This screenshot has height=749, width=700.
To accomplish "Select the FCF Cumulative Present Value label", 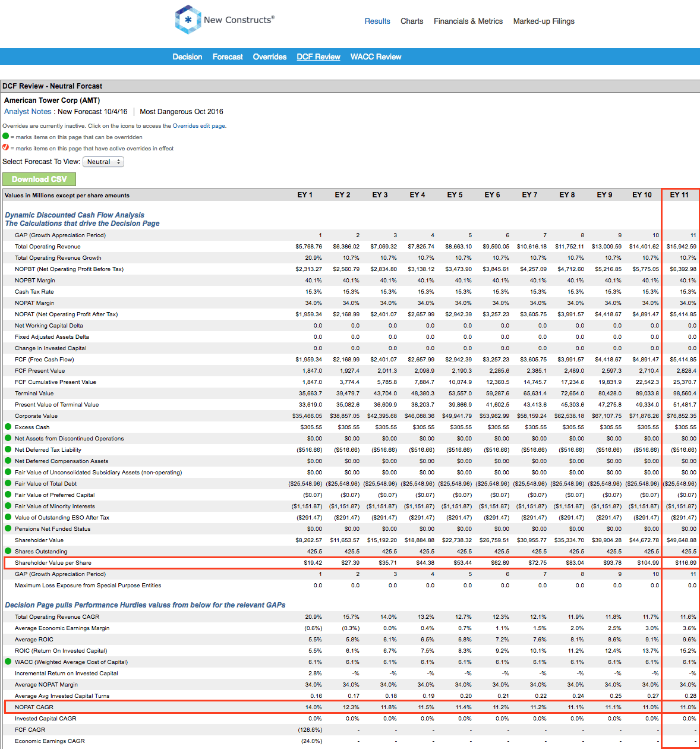I will (55, 382).
